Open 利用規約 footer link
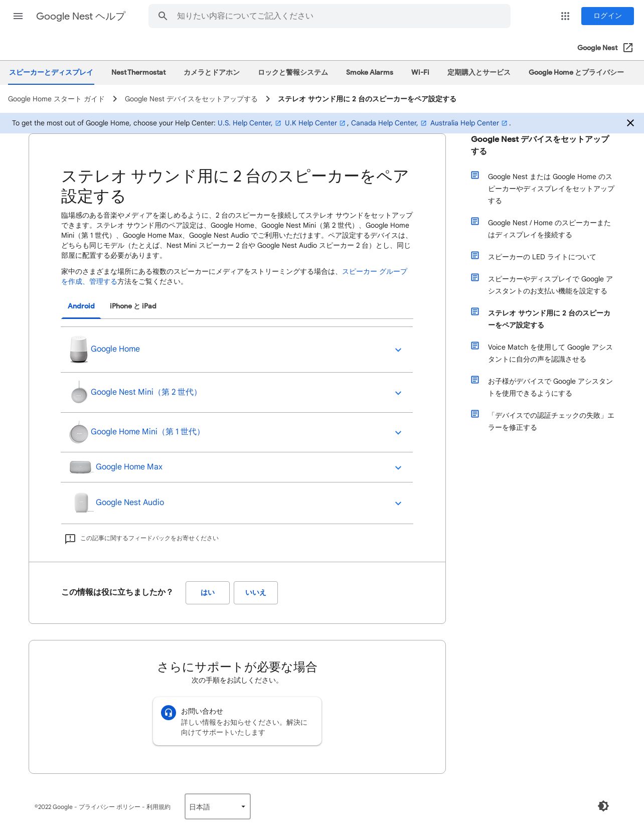The image size is (644, 826). [158, 807]
